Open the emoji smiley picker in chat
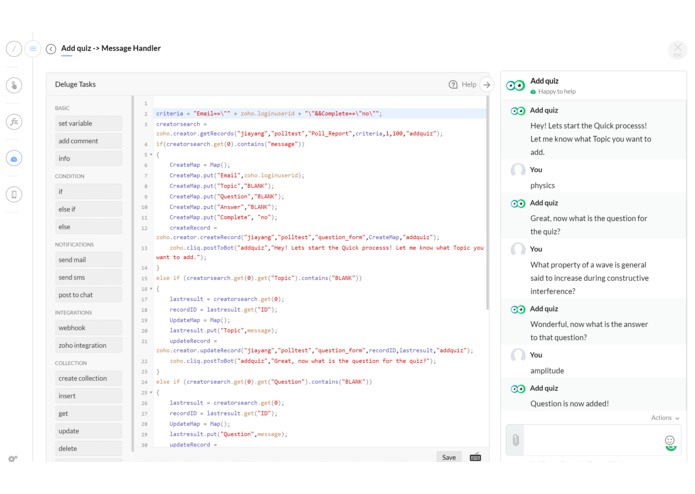The image size is (695, 494). 670,440
